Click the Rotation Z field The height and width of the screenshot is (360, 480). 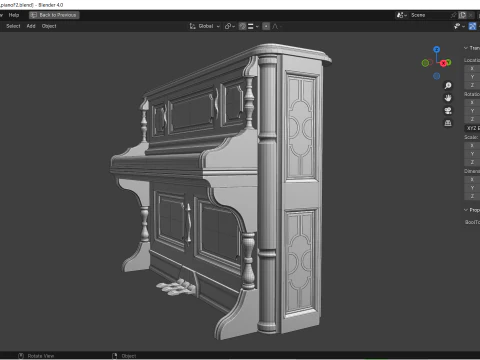point(472,119)
